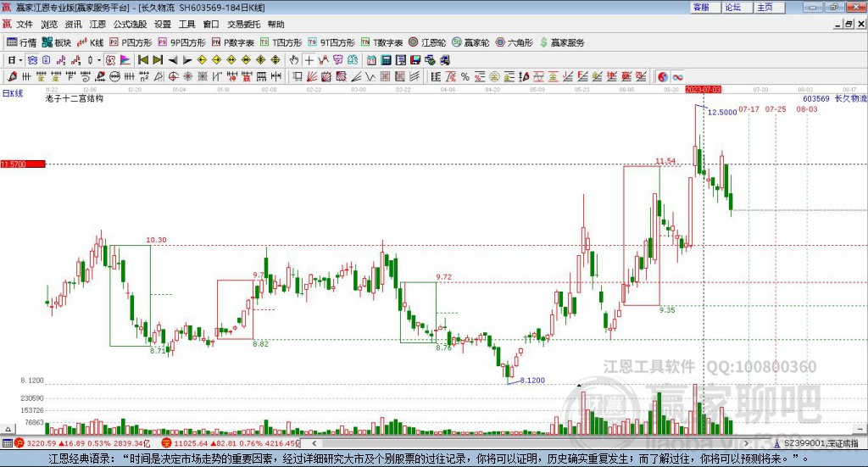
Task: Open the 六角形 hexagon tool
Action: click(x=514, y=42)
